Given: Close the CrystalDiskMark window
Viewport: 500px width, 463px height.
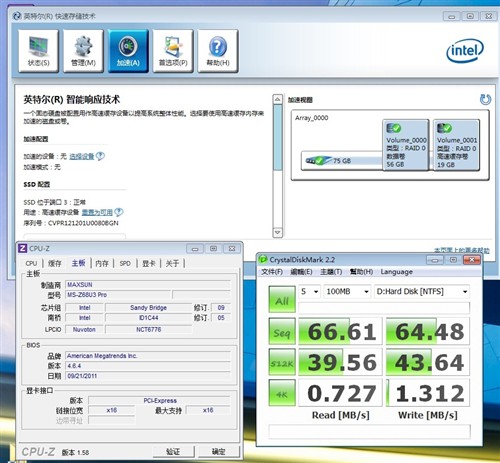Looking at the screenshot, I should tap(472, 260).
